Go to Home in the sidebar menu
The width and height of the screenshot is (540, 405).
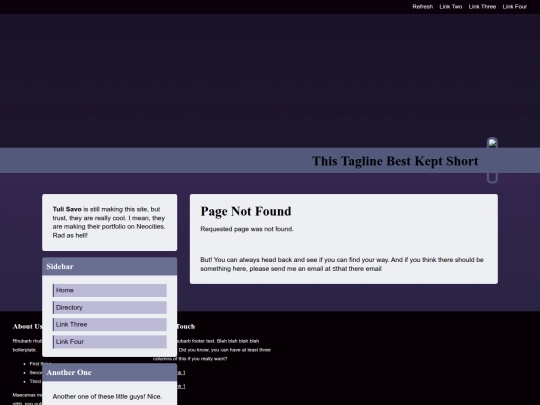pos(110,290)
